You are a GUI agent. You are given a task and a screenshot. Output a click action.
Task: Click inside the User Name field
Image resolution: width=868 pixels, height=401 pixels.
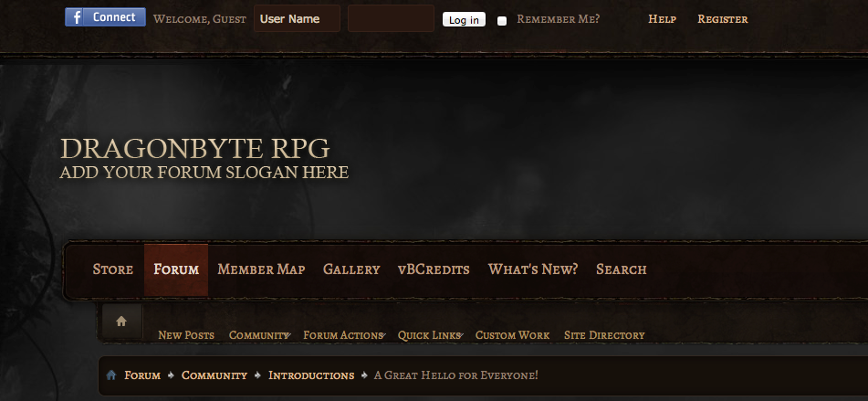coord(297,18)
